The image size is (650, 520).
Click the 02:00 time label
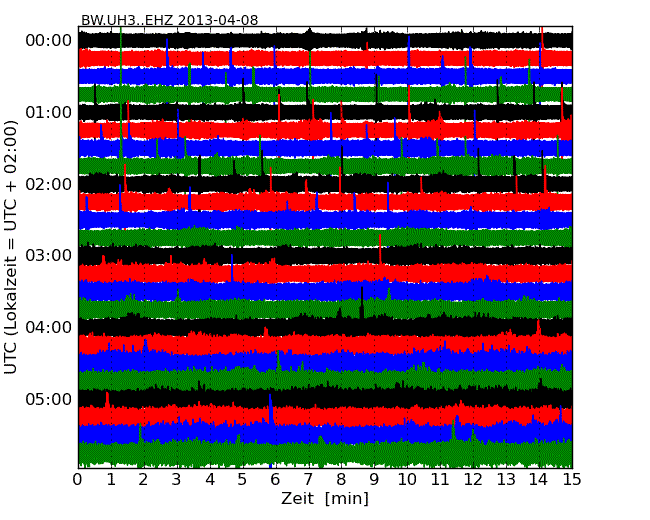click(49, 184)
